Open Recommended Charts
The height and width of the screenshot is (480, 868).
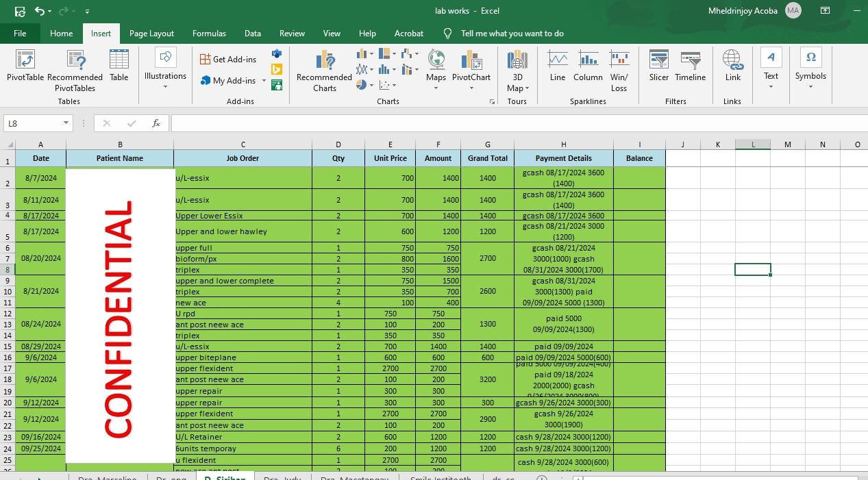(x=324, y=71)
